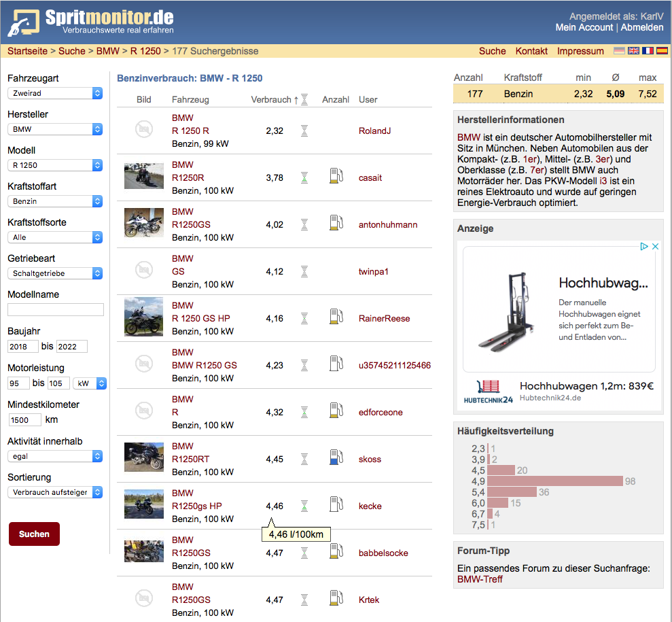The height and width of the screenshot is (622, 672).
Task: Open the Fahrzeugart dropdown showing Zweirad
Action: pos(55,93)
